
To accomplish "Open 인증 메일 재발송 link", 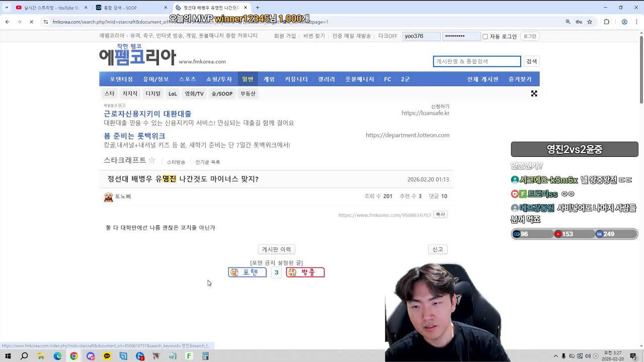I will tap(352, 36).
